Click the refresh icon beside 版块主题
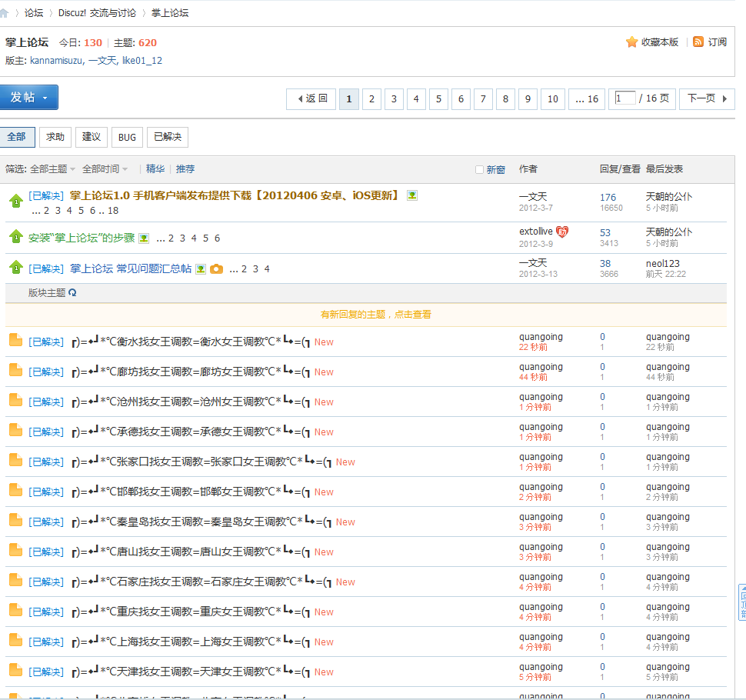 tap(72, 292)
